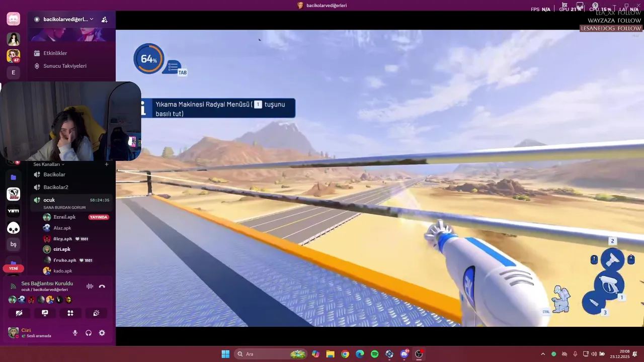Invite people to the server icon

[104, 20]
